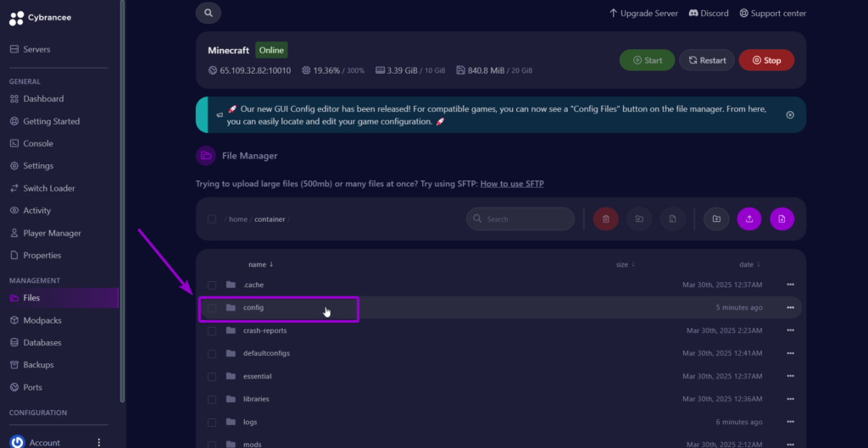Open Backups in the sidebar
Screen dimensions: 868x448
[31, 365]
